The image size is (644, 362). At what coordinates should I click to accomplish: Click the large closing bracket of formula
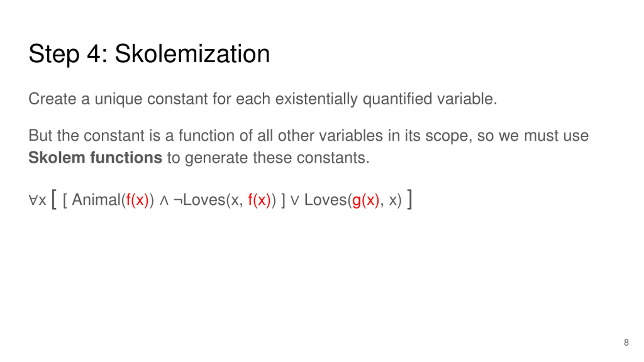[410, 199]
